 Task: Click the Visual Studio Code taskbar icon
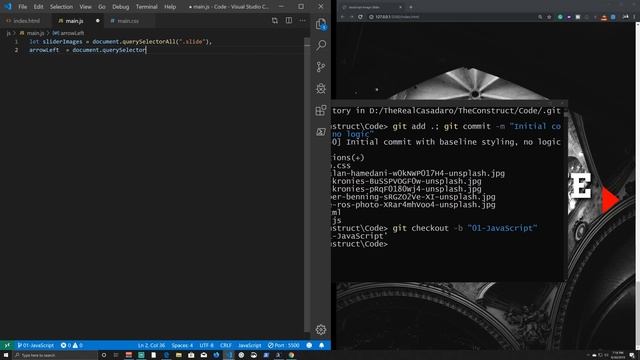[229, 355]
